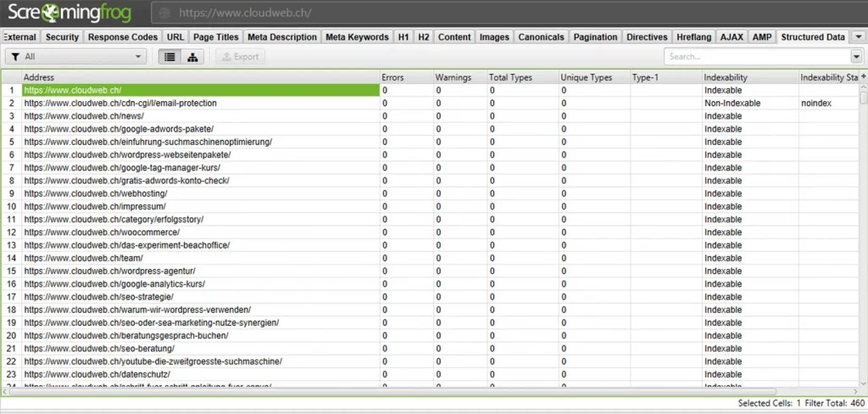Select the /datenschutz/ URL row
868x414 pixels.
tap(200, 374)
